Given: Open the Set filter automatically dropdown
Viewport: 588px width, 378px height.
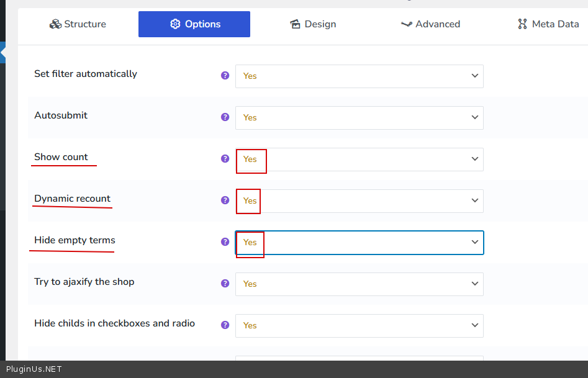Looking at the screenshot, I should [359, 76].
